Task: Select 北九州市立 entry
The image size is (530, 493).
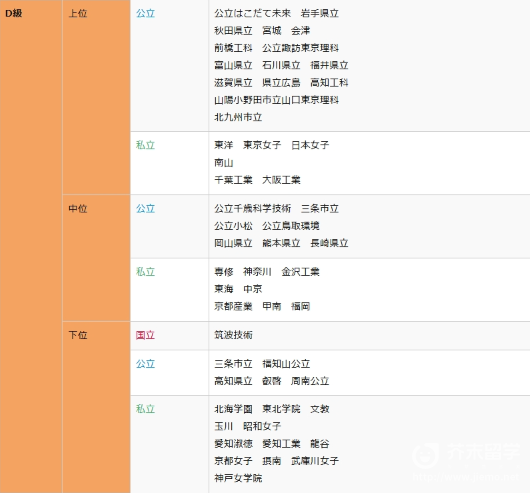Action: [x=238, y=117]
